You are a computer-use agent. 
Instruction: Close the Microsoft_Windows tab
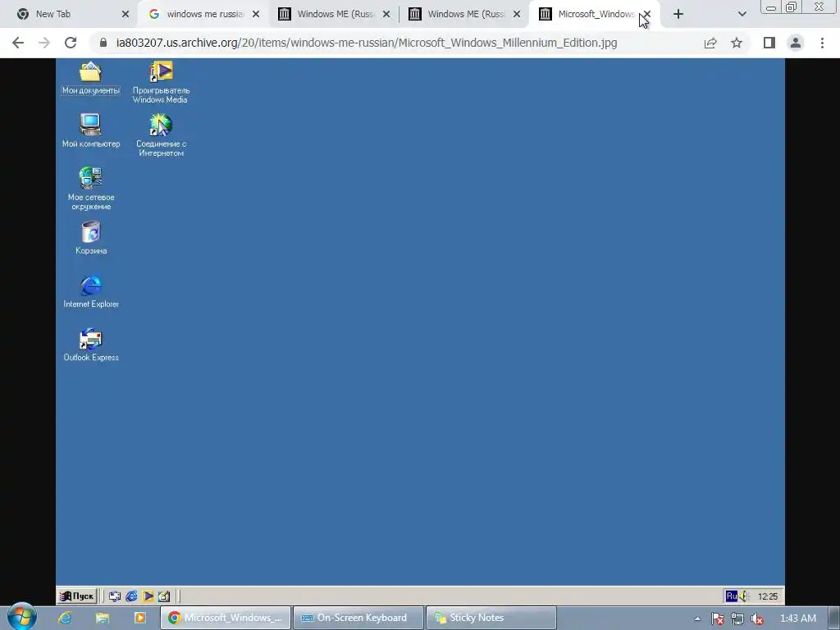click(647, 15)
